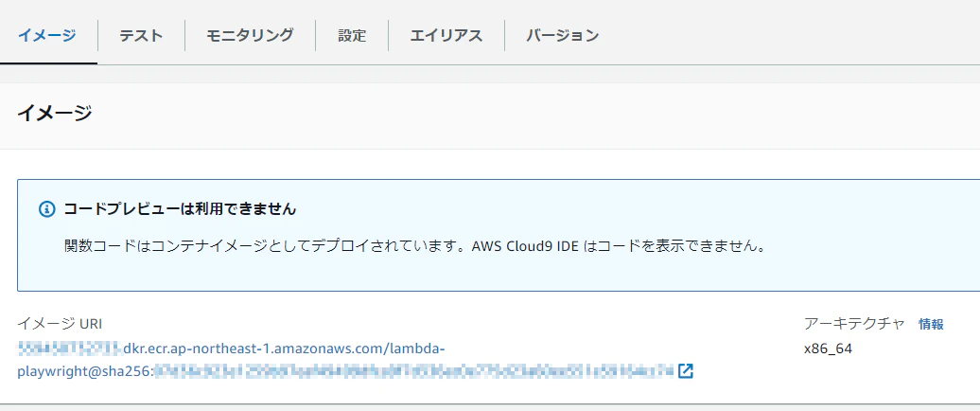Screen dimensions: 980x411
Task: Select the active イメージ tab
Action: point(47,35)
